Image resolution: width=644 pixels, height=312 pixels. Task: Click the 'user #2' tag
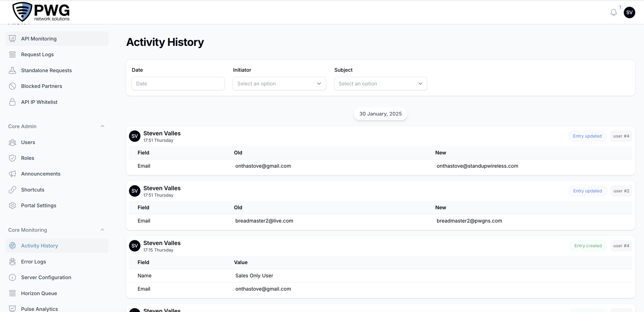coord(621,191)
